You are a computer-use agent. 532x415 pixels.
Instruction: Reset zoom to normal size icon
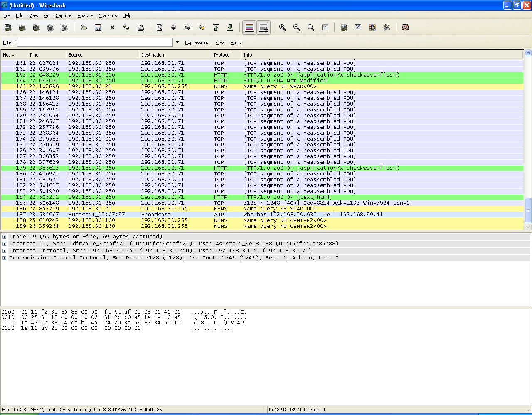click(x=311, y=27)
